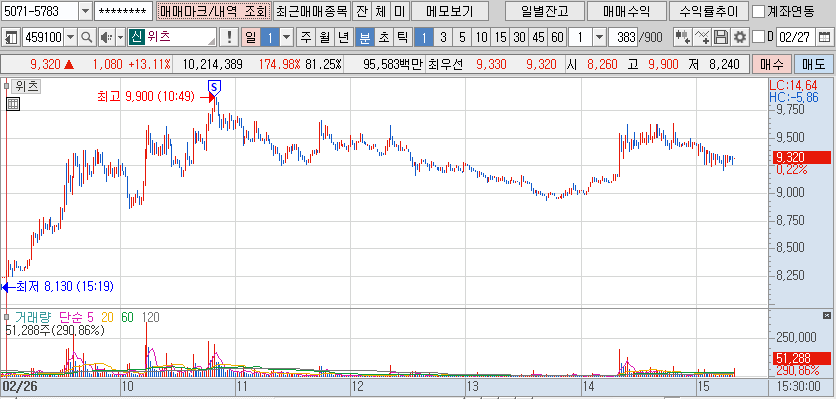Viewport: 836px width, 399px height.
Task: Click the 단순 5 moving average label
Action: pyautogui.click(x=77, y=317)
